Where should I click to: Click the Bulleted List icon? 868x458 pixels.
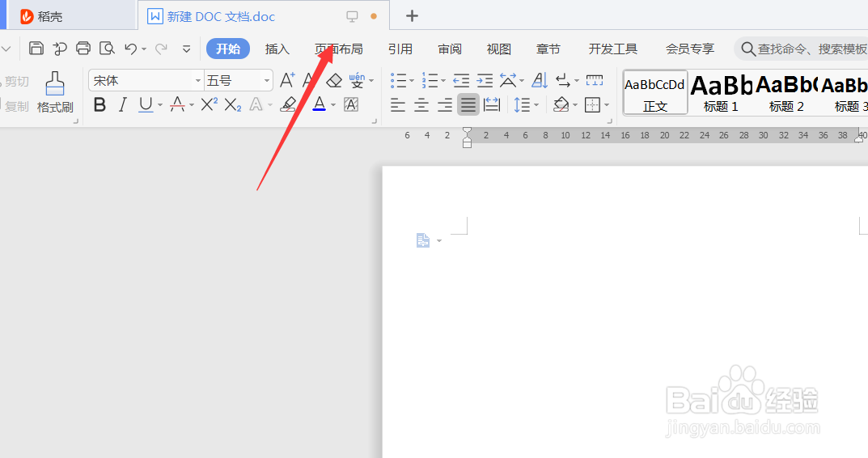pyautogui.click(x=398, y=80)
